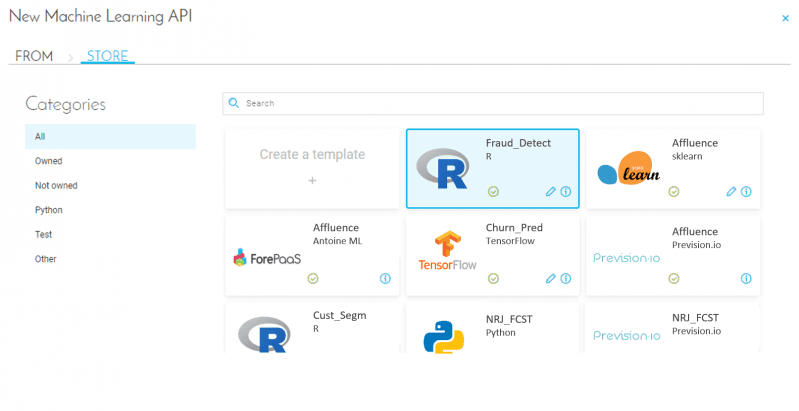The width and height of the screenshot is (799, 411).
Task: Click green check on Churn_Pred card
Action: click(x=493, y=278)
